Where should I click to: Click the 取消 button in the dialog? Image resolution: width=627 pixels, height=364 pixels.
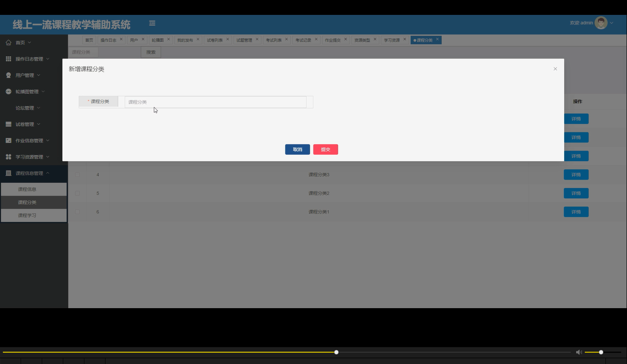297,149
